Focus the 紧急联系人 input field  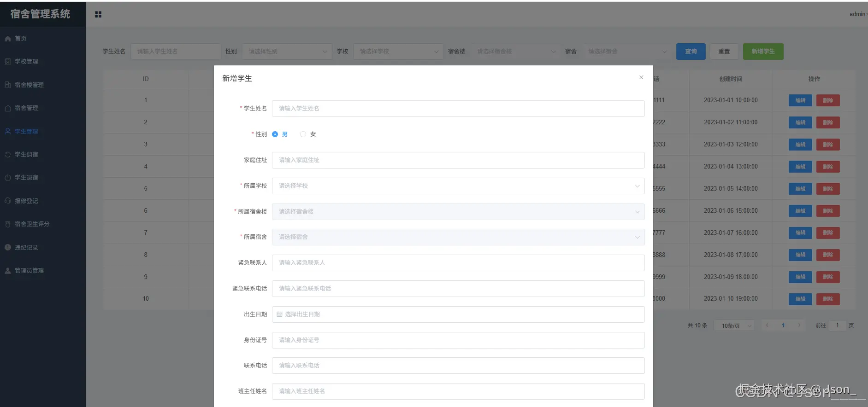point(458,263)
